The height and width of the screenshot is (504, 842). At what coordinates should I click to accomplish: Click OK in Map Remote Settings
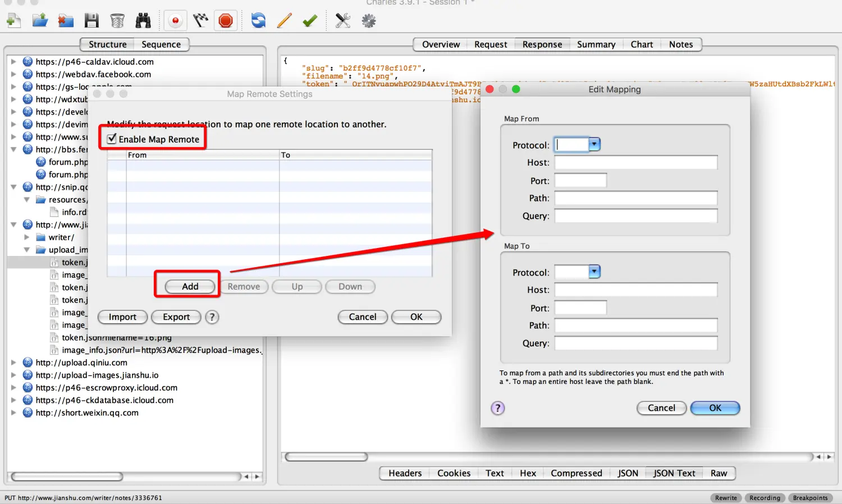(x=416, y=317)
